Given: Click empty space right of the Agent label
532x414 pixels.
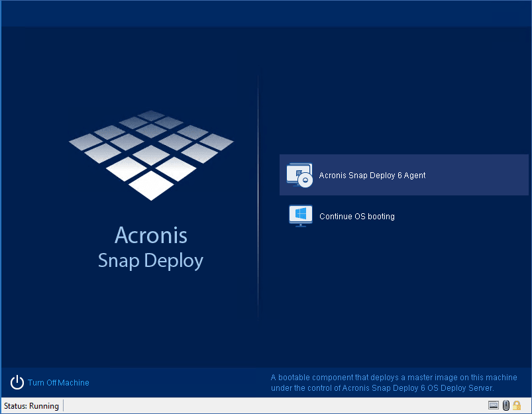Looking at the screenshot, I should click(477, 176).
